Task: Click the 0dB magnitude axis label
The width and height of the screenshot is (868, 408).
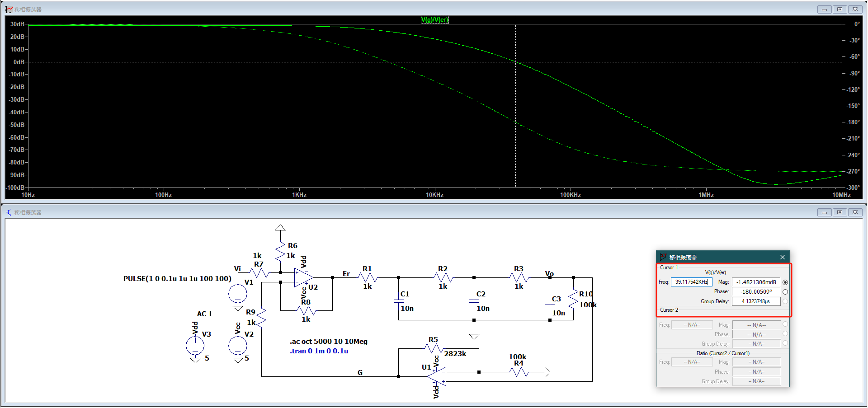Action: click(x=19, y=62)
